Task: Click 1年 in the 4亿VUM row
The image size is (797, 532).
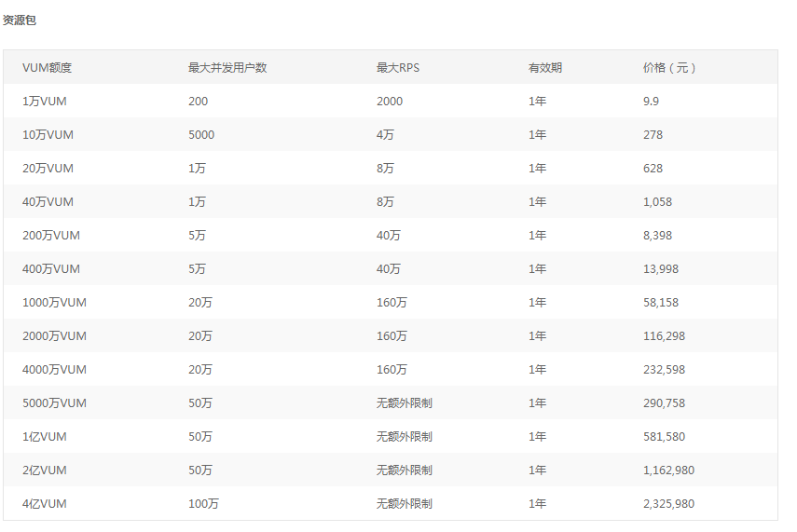Action: (x=537, y=503)
